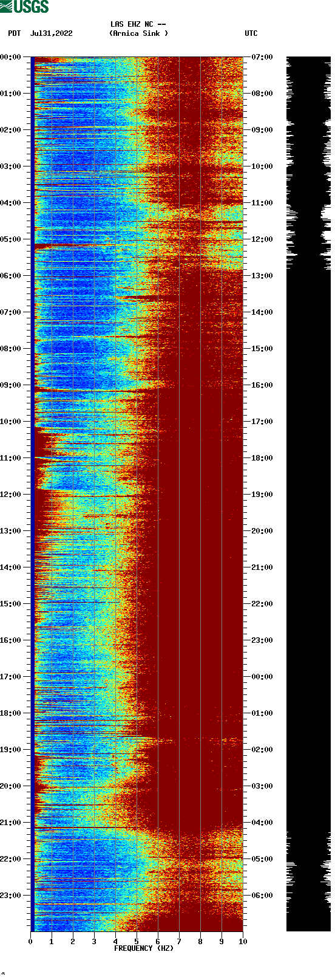The height and width of the screenshot is (980, 335).
Task: Select the UTC timezone label
Action: coord(251,33)
